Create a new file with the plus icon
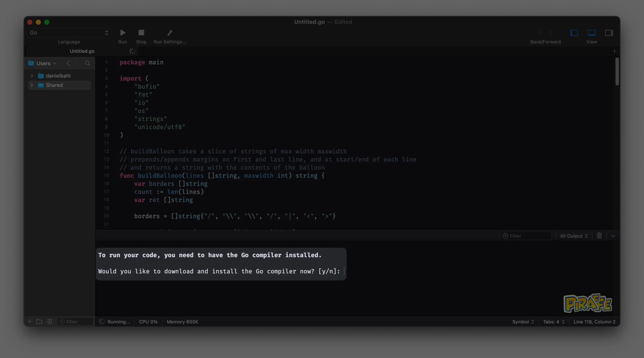This screenshot has height=358, width=644. (30, 322)
